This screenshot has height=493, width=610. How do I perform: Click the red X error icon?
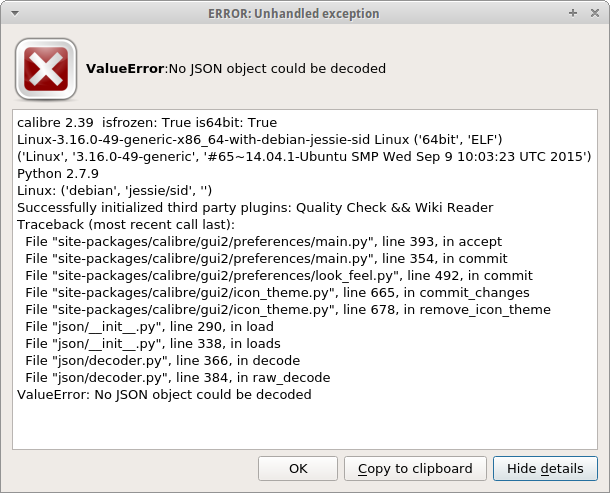[x=46, y=69]
